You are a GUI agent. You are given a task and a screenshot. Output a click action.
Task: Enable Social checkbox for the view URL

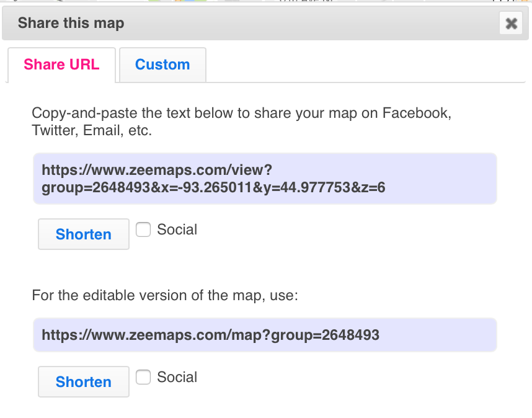point(143,229)
